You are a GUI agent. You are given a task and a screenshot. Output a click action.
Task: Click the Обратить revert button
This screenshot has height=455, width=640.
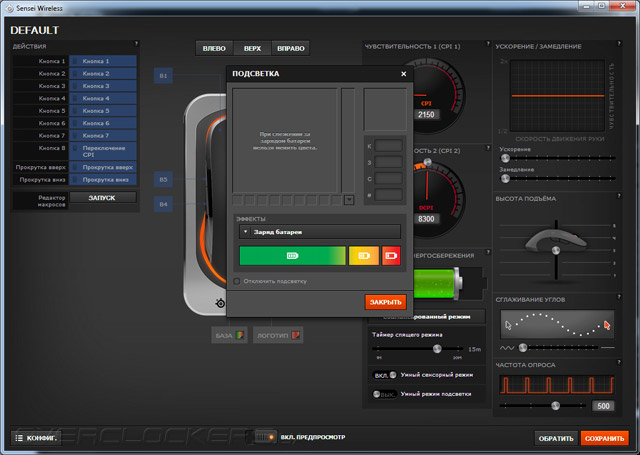[x=556, y=438]
